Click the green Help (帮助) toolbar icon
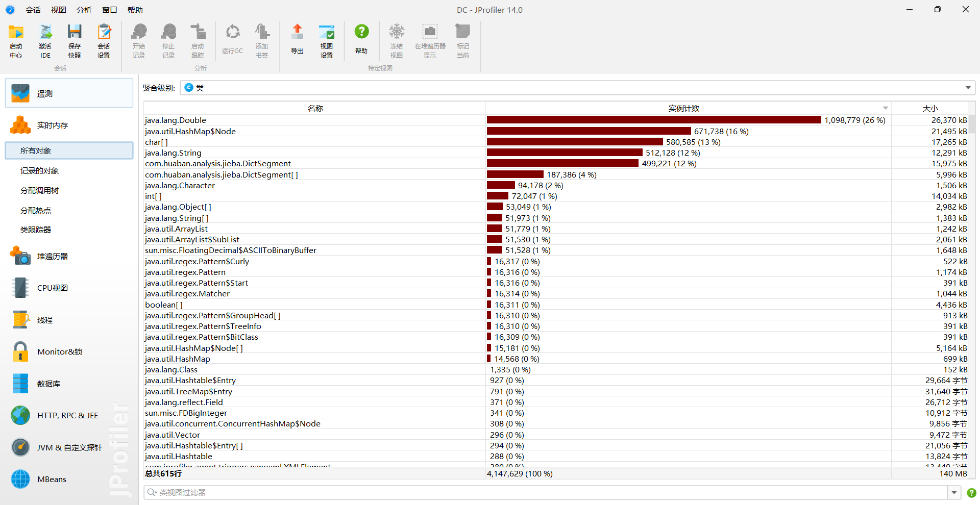 click(x=361, y=40)
